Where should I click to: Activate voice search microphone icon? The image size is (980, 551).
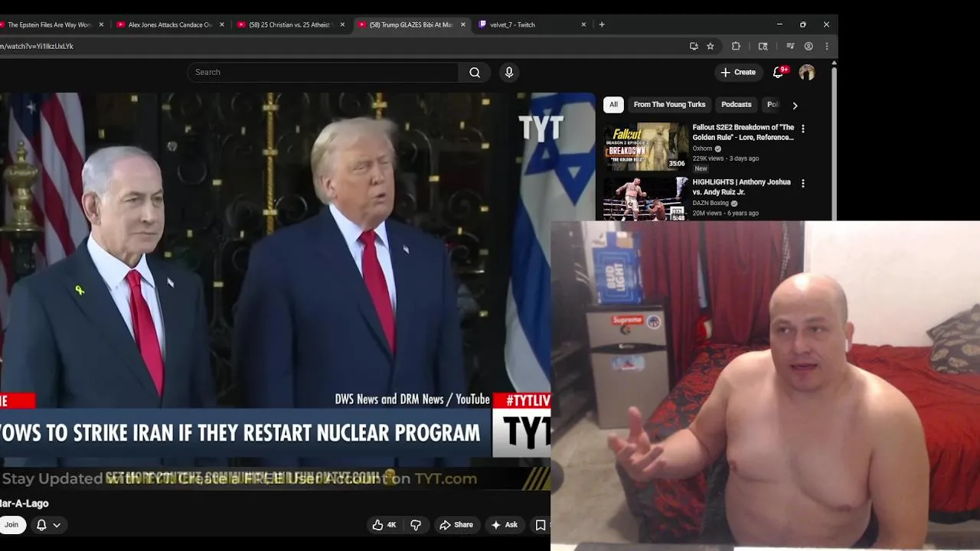tap(509, 72)
